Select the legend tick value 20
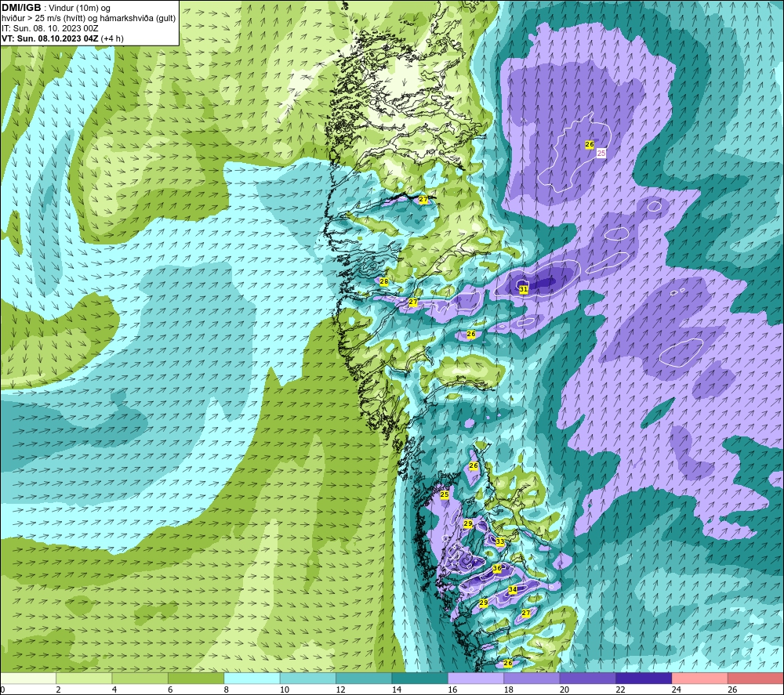This screenshot has height=695, width=784. pos(564,690)
